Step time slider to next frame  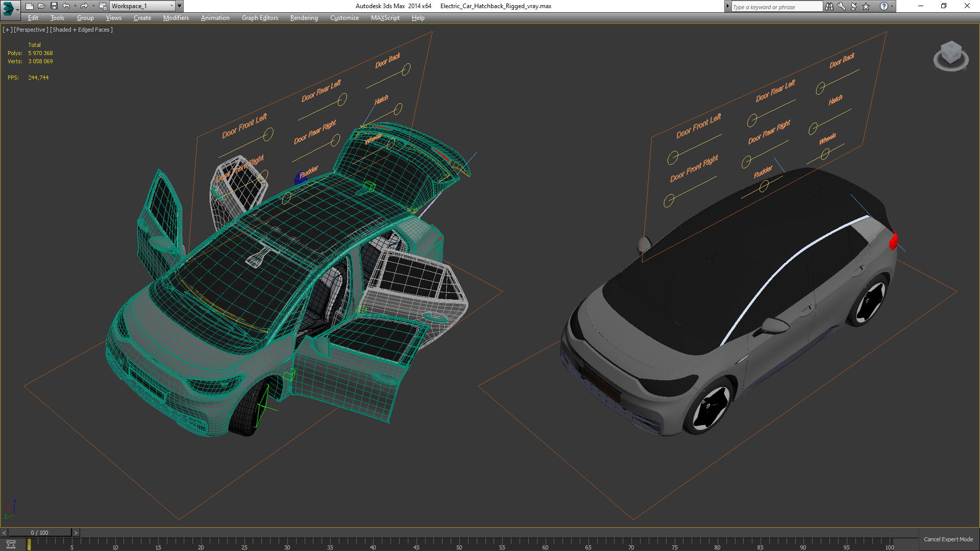point(76,533)
